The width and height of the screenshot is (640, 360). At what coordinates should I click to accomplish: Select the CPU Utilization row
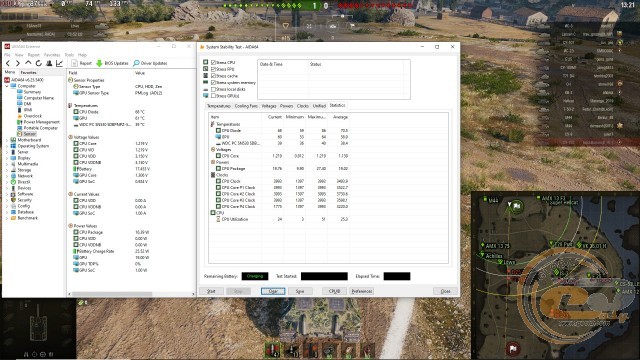pyautogui.click(x=280, y=219)
